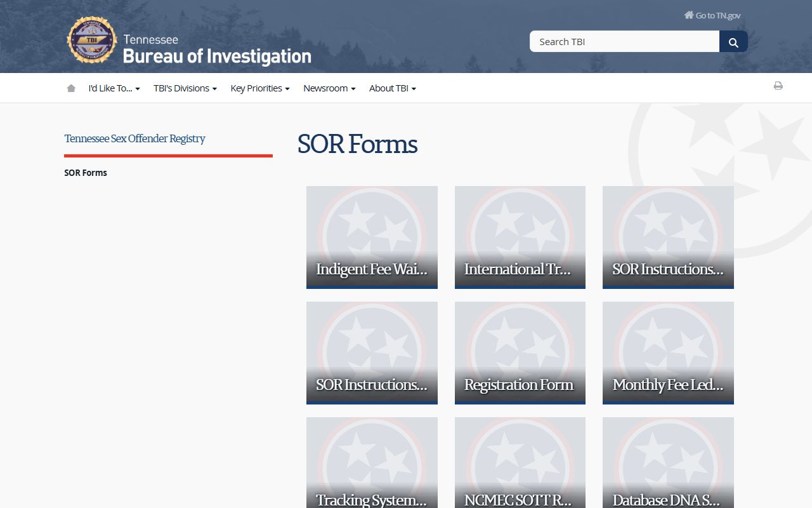Open the Tracking System form card
812x508 pixels.
pyautogui.click(x=372, y=462)
